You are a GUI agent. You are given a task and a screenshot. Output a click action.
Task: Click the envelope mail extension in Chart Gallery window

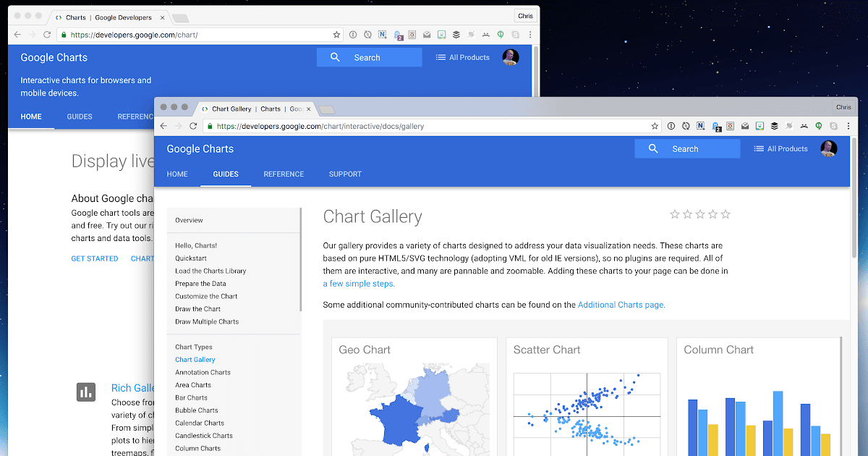click(x=745, y=126)
